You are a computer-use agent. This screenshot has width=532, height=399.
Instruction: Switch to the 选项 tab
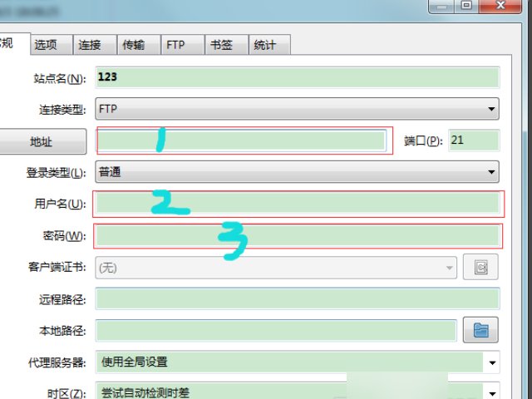[x=52, y=44]
